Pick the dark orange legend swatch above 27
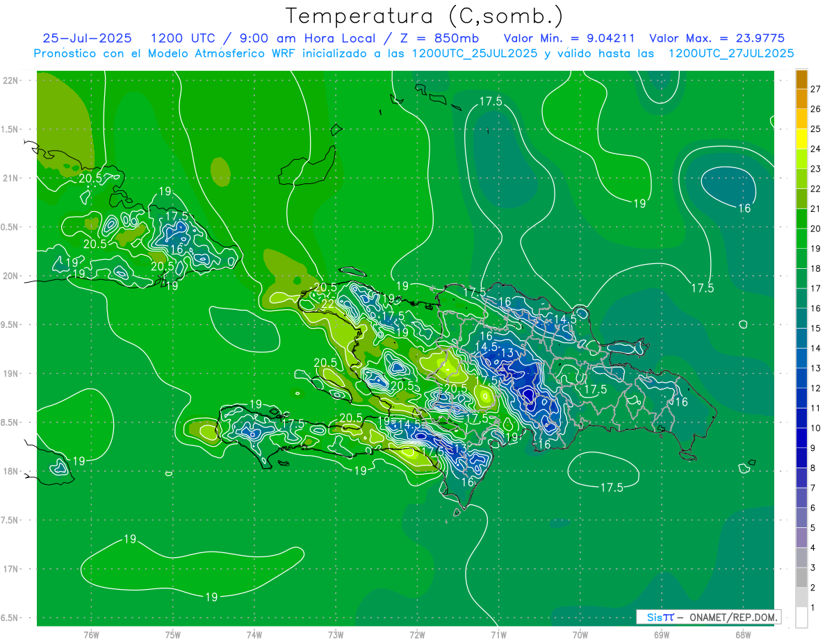Screen dimensions: 834x644 [801, 79]
